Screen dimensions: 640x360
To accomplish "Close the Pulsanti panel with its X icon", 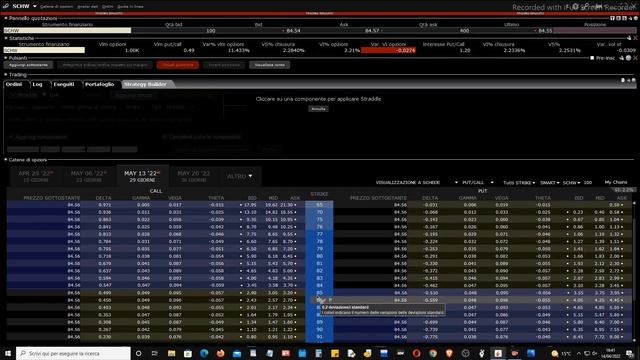I will click(x=635, y=58).
